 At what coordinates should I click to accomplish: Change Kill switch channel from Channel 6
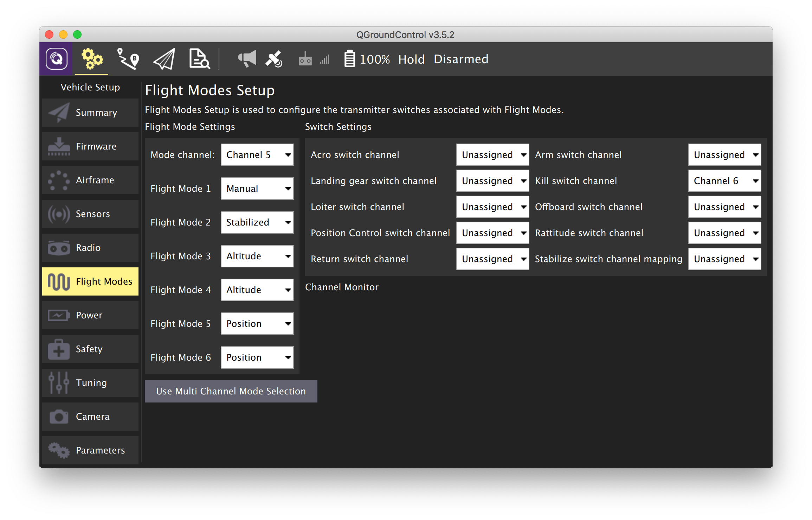725,181
